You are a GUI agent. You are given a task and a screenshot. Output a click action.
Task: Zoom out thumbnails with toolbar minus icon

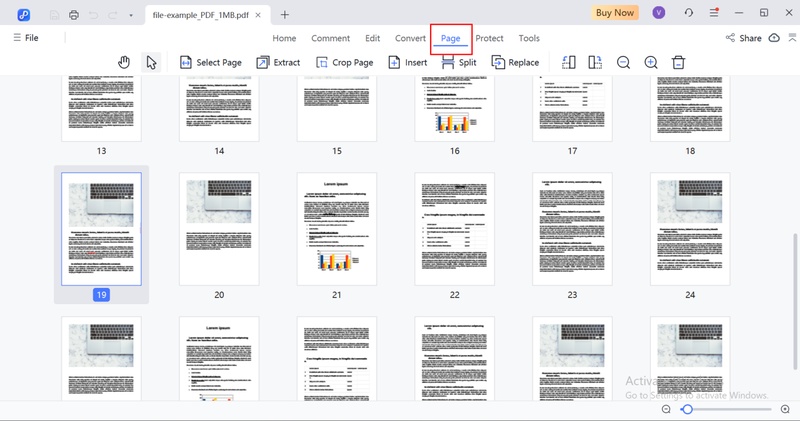(623, 62)
